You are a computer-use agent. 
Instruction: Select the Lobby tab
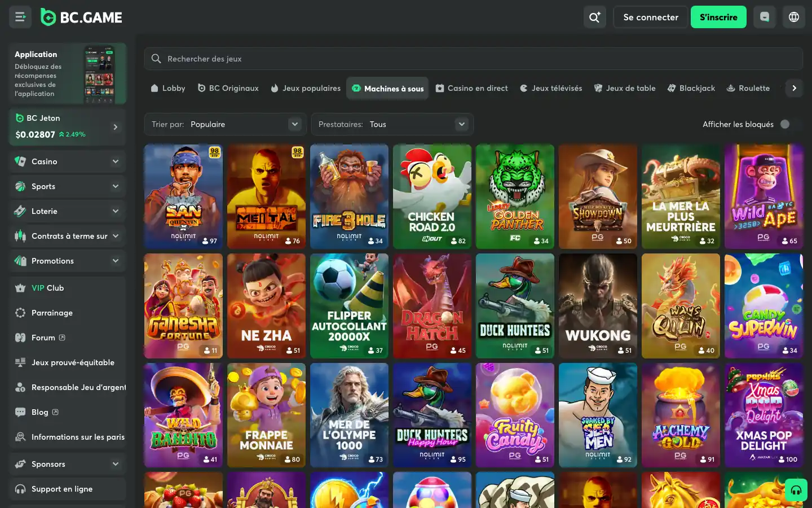(168, 88)
